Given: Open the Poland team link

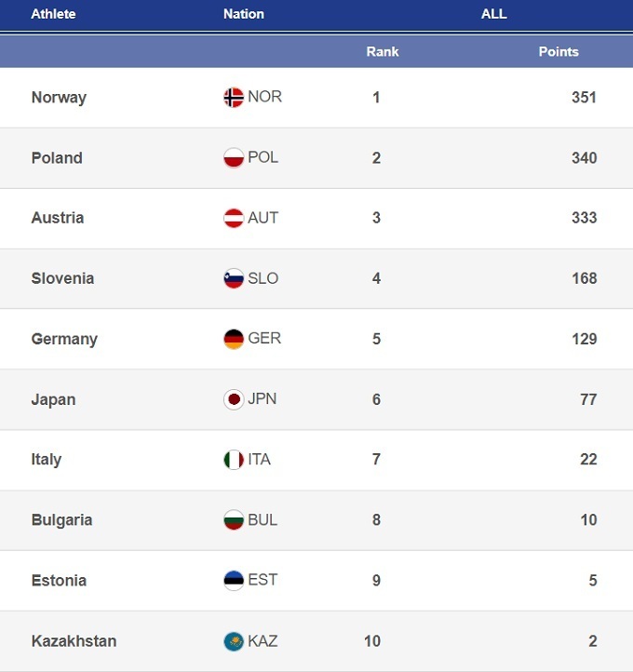Looking at the screenshot, I should (x=57, y=158).
